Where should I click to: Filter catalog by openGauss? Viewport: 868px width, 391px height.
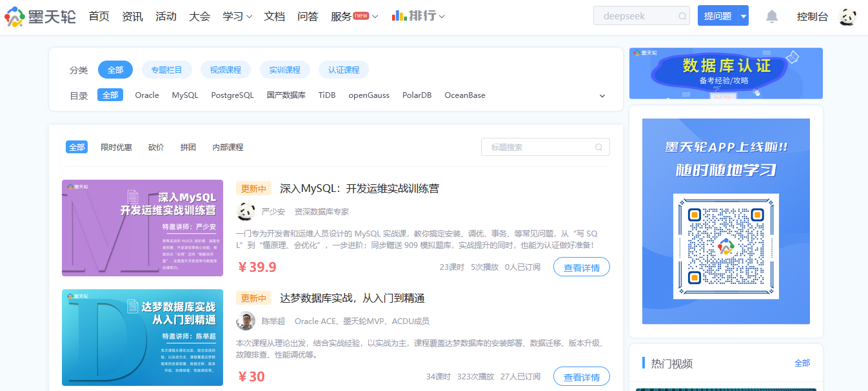(x=369, y=95)
